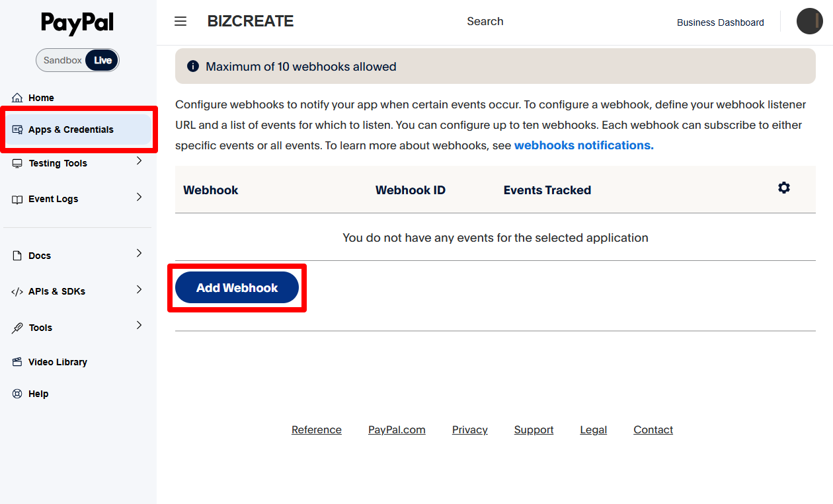Click the Search field in header
Image resolution: width=833 pixels, height=504 pixels.
pyautogui.click(x=485, y=22)
